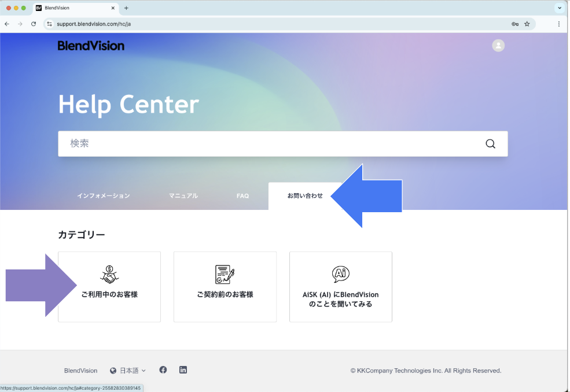570x392 pixels.
Task: Reload the page
Action: point(34,24)
